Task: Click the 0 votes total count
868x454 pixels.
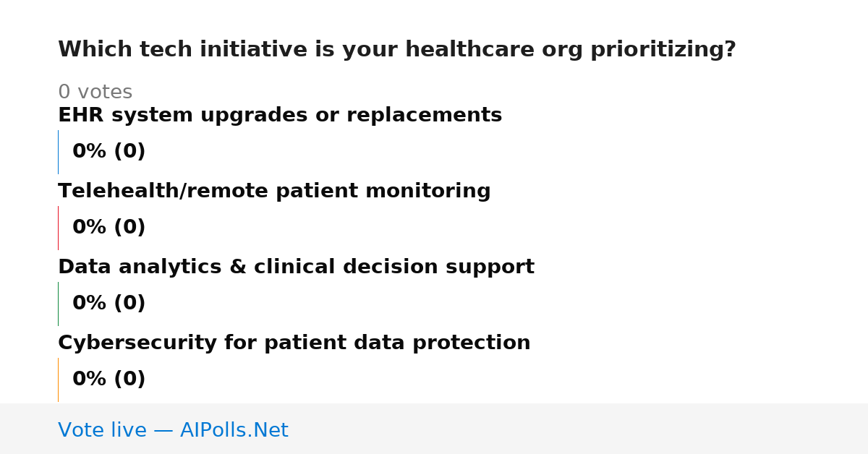Action: (x=95, y=93)
